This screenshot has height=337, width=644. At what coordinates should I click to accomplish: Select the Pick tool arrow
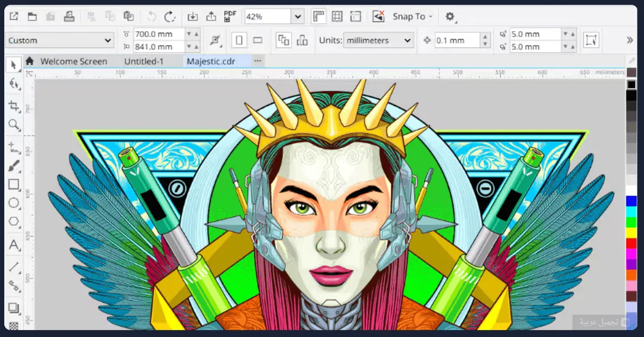pos(14,65)
